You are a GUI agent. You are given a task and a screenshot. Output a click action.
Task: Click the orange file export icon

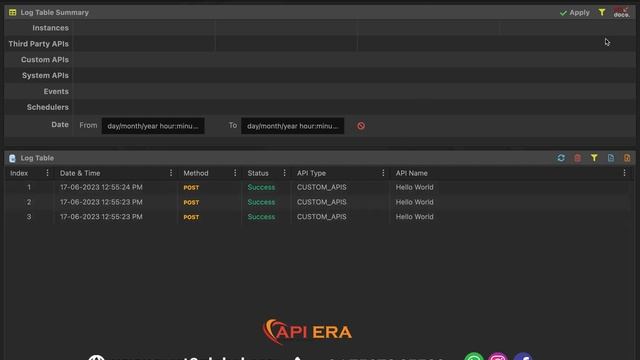click(x=627, y=158)
